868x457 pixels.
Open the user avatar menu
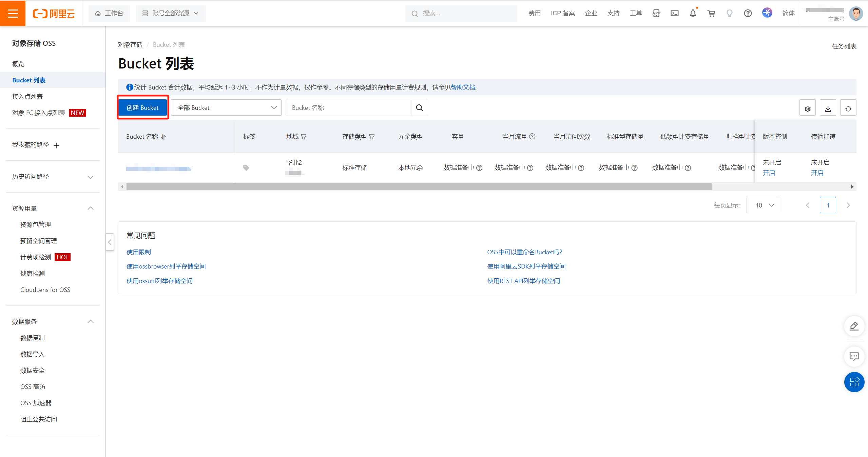coord(855,14)
